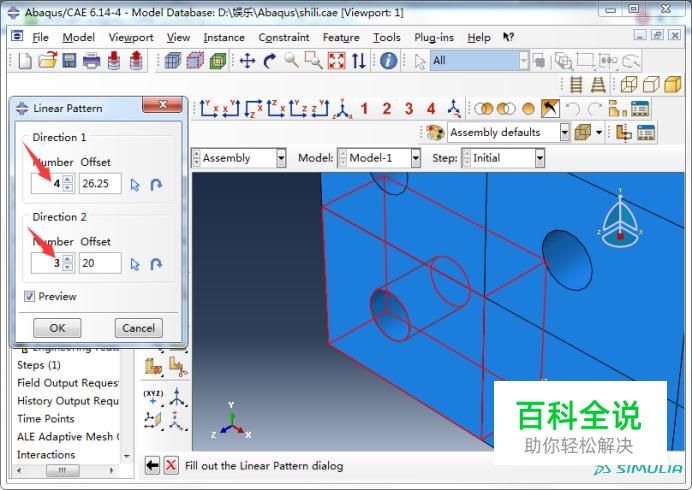Click the Direction 1 Offset field
692x490 pixels.
100,184
